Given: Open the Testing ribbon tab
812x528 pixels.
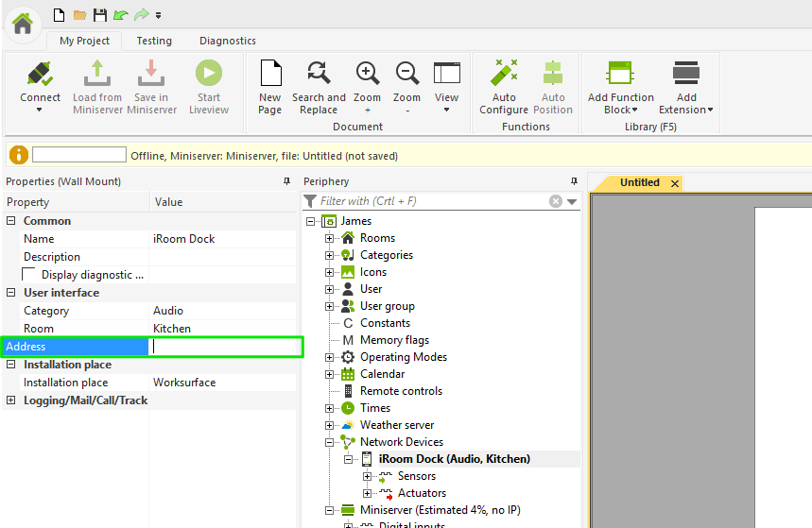Looking at the screenshot, I should pyautogui.click(x=154, y=41).
